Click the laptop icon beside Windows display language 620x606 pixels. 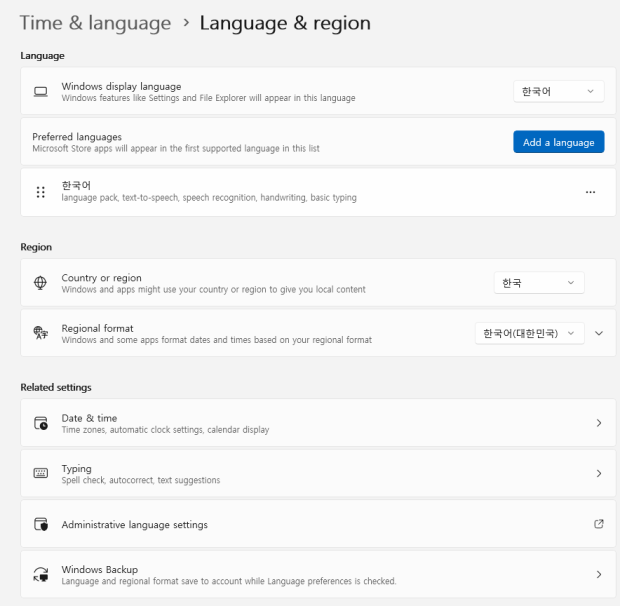[41, 92]
